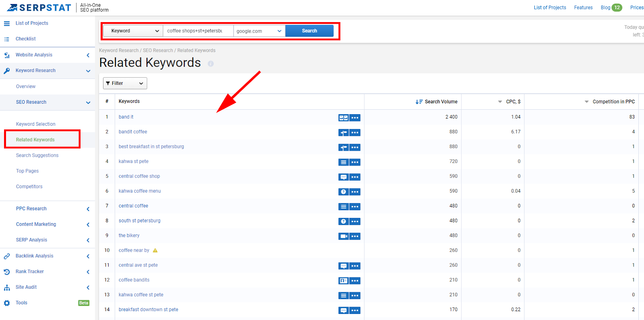Open the Keyword search type dropdown
The image size is (644, 320).
(133, 31)
